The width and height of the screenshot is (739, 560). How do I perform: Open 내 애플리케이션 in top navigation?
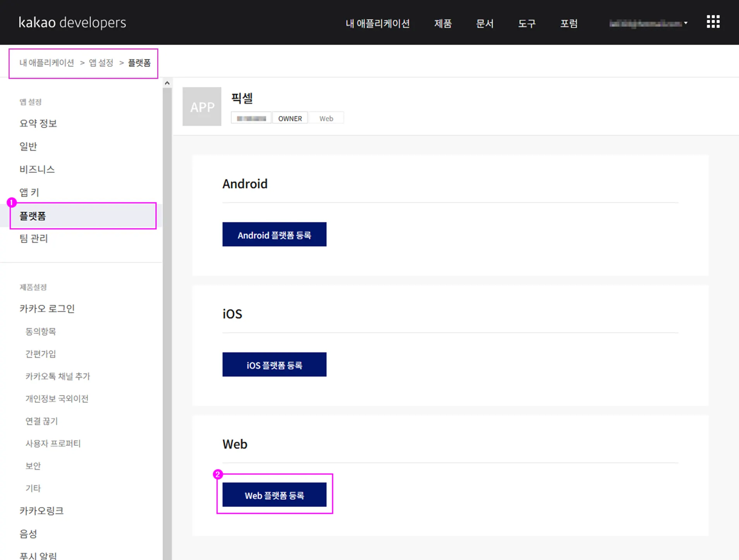point(377,24)
